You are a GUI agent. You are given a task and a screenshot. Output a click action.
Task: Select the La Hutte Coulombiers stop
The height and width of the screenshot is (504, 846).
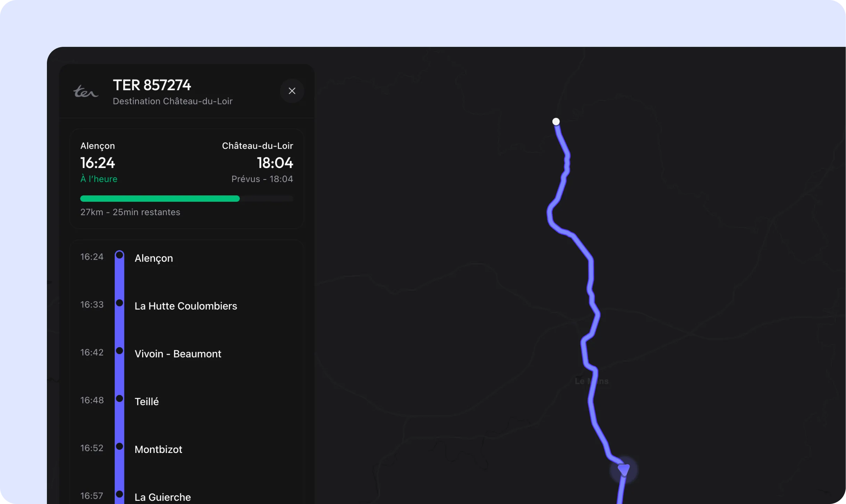186,306
